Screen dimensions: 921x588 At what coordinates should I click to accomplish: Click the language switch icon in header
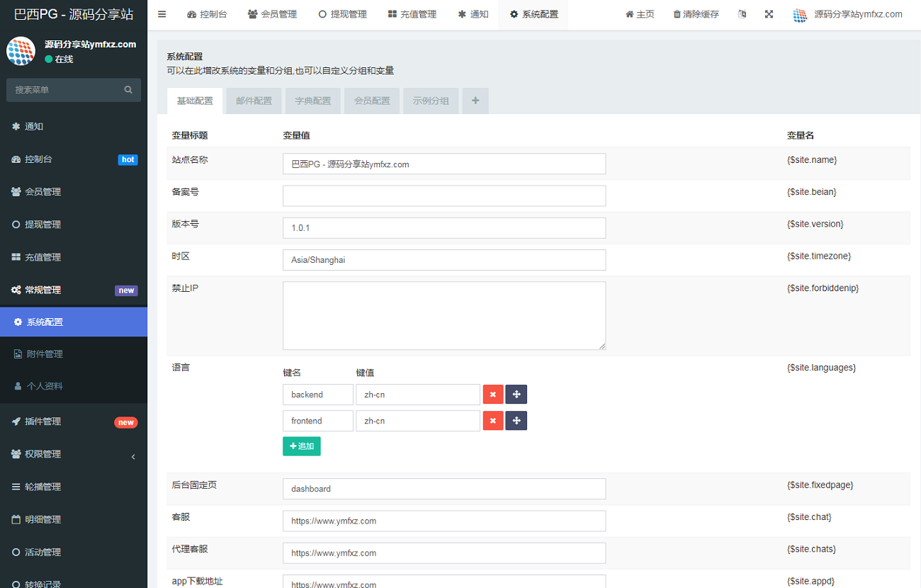[x=742, y=14]
